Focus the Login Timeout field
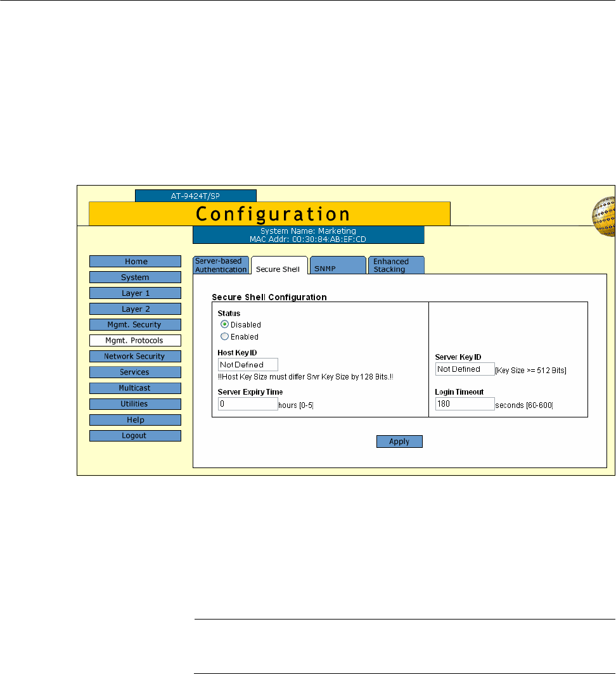Image resolution: width=616 pixels, height=674 pixels. (x=465, y=404)
